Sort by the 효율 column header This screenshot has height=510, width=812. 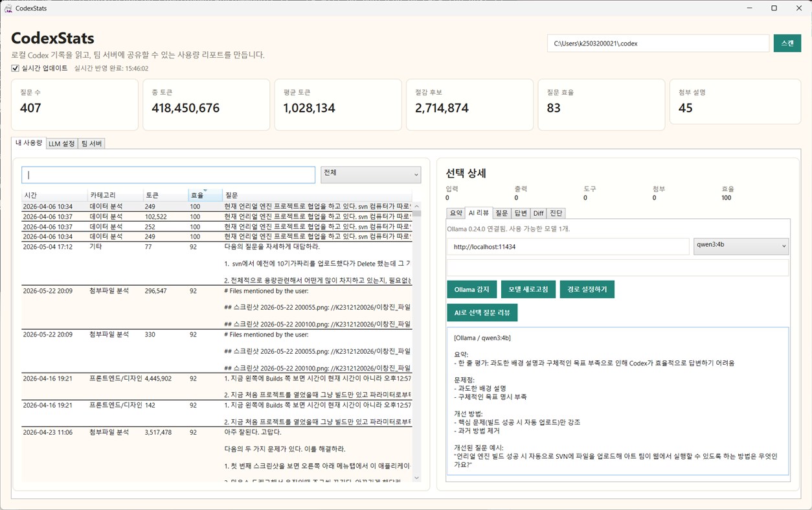click(205, 195)
